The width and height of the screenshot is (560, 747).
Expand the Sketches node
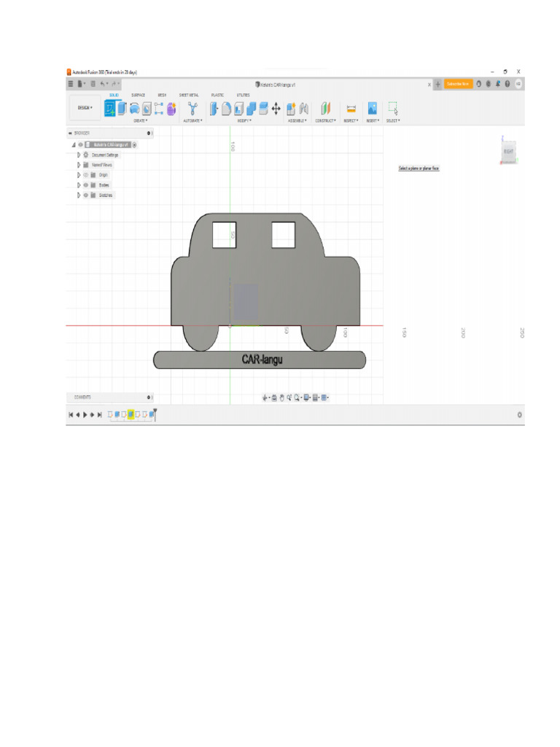[x=79, y=195]
